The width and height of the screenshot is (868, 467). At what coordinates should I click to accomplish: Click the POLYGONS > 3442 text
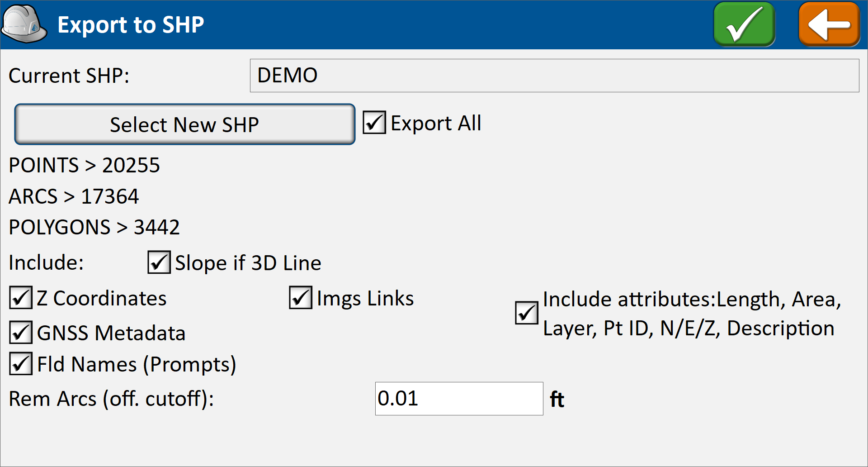[94, 227]
